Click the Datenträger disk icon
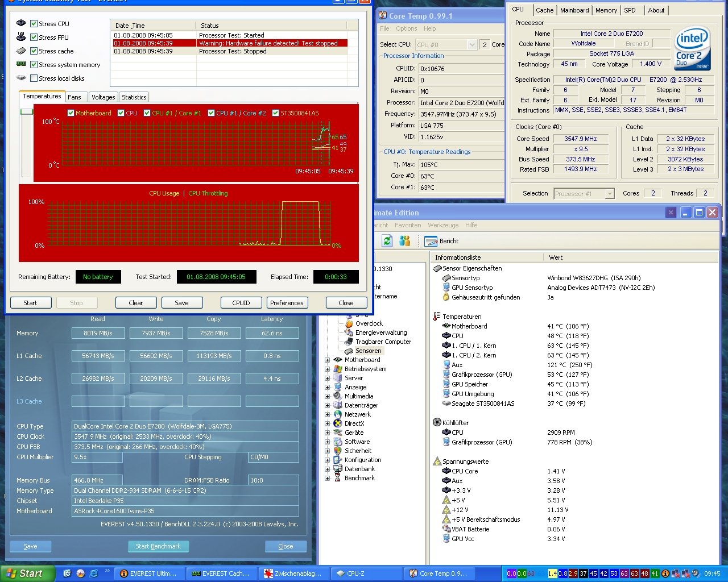The image size is (728, 582). (337, 405)
